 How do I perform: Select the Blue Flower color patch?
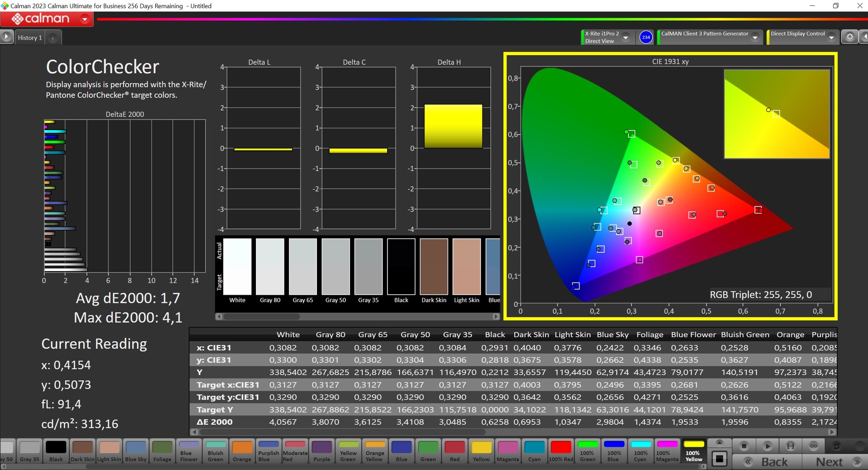189,451
